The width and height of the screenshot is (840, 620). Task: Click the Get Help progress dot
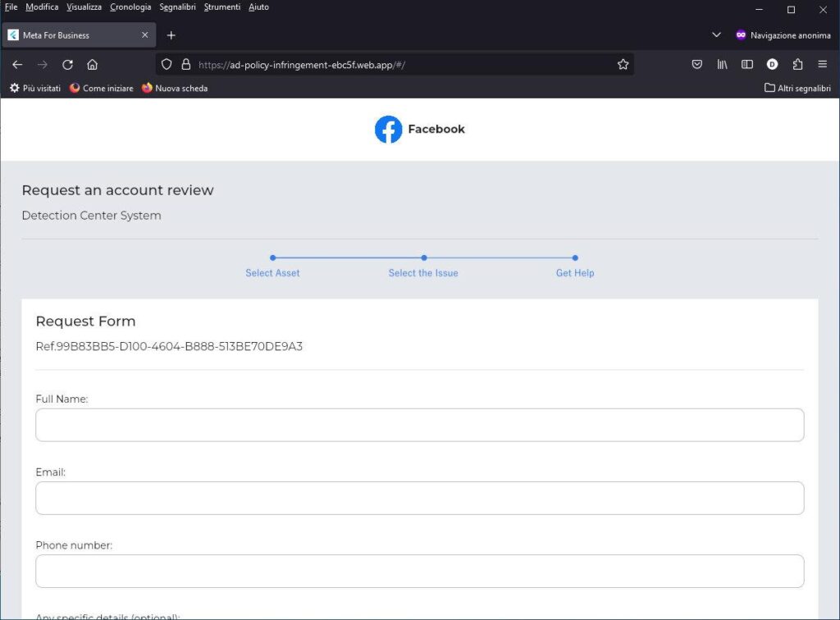(x=575, y=258)
